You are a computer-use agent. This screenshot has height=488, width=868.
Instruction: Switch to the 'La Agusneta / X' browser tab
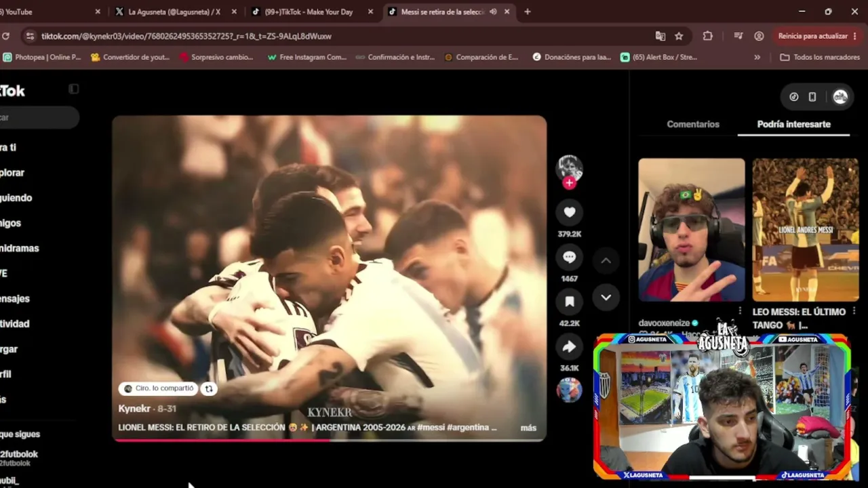[175, 12]
